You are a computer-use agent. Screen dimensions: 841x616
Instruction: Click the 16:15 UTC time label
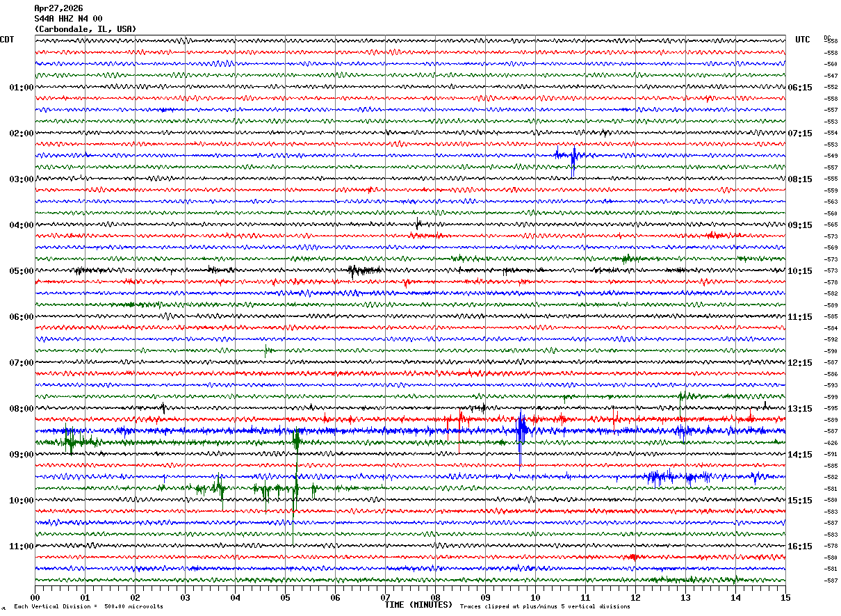(x=800, y=546)
